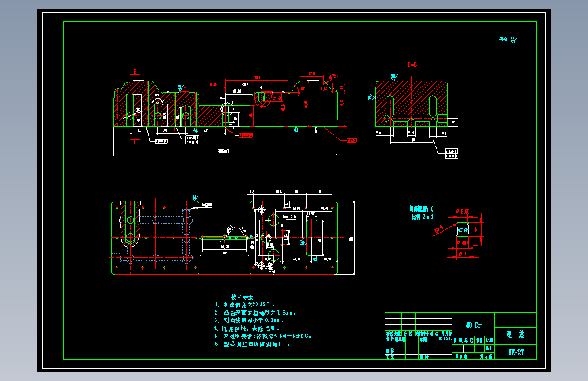Viewport: 588px width, 381px height.
Task: Click the "比例 2:1" scale label
Action: [x=423, y=217]
